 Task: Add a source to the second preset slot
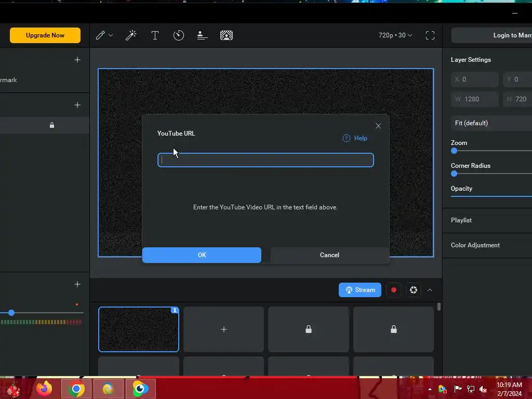coord(223,329)
